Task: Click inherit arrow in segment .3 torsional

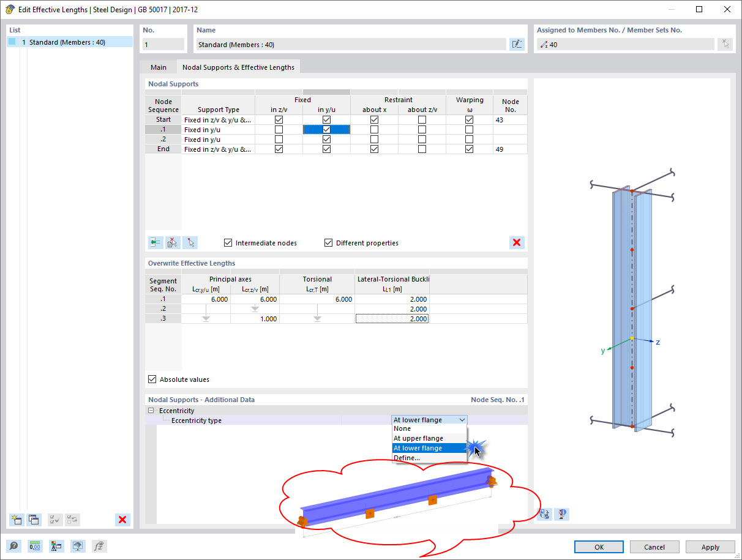Action: 317,319
